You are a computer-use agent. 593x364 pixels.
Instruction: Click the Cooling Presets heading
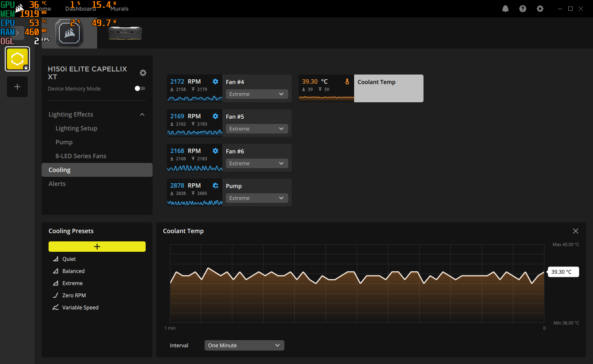71,231
